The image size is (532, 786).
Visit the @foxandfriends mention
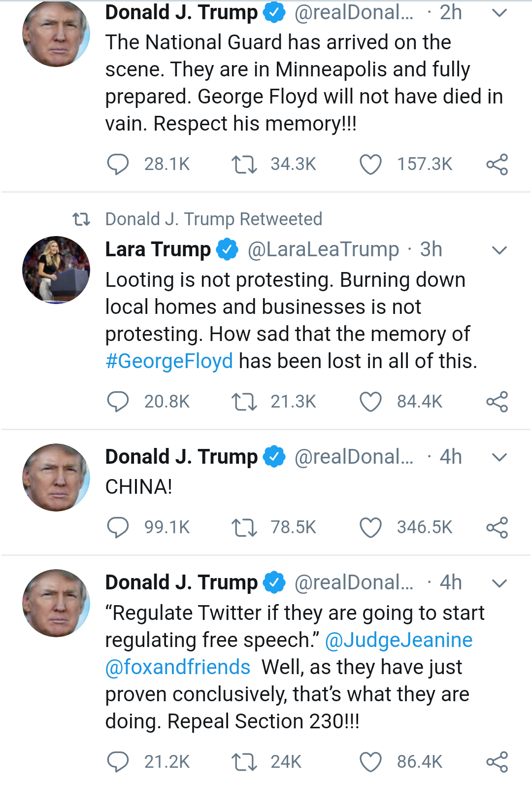[178, 667]
